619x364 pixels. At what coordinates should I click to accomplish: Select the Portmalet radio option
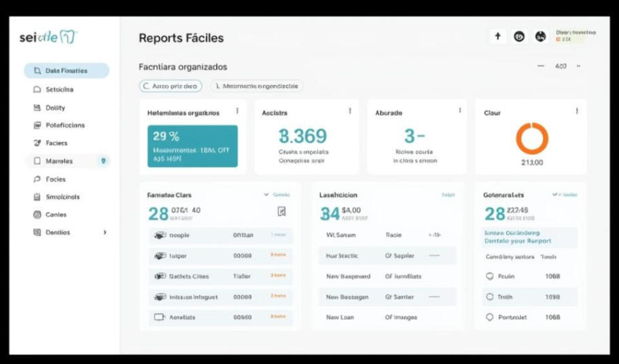(x=489, y=317)
